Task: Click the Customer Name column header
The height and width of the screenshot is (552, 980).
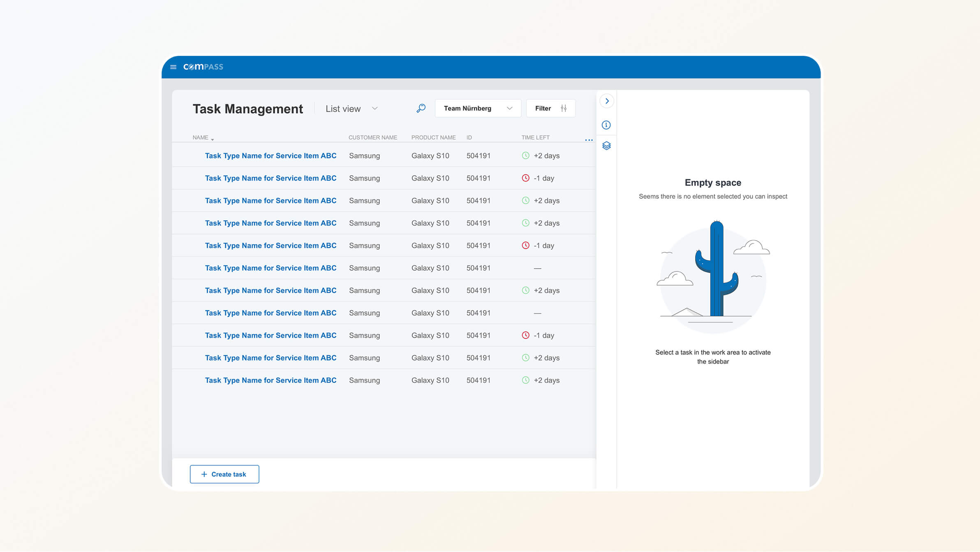Action: click(372, 137)
